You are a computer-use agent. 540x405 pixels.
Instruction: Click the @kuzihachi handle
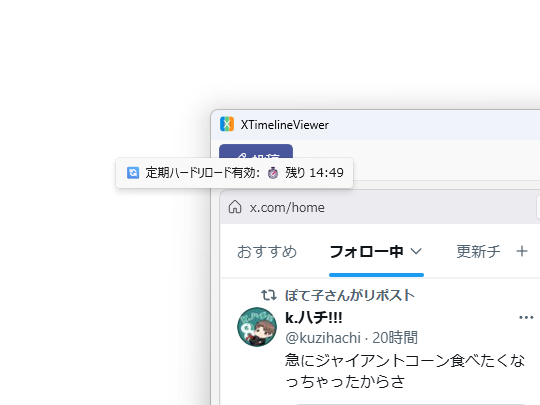323,338
